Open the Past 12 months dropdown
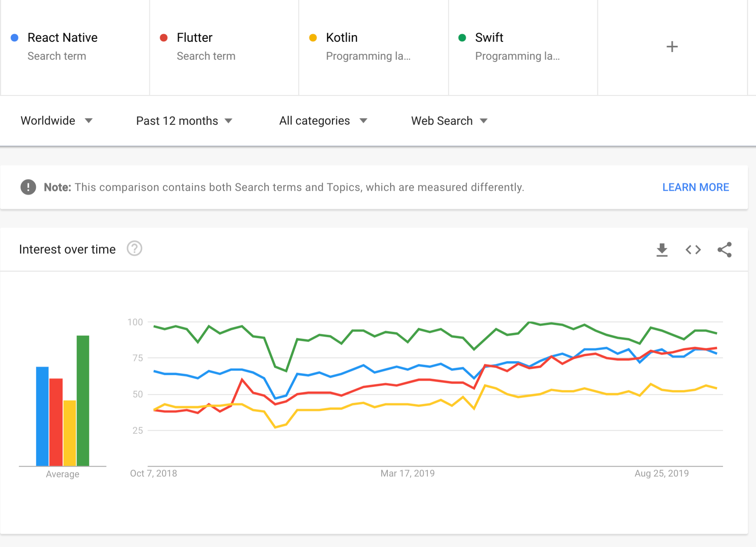756x547 pixels. pyautogui.click(x=184, y=121)
